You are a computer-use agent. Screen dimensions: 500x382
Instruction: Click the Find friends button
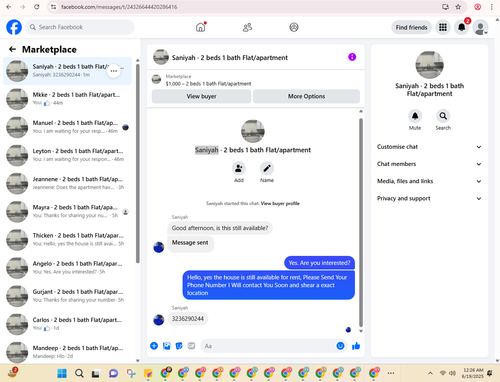[411, 27]
